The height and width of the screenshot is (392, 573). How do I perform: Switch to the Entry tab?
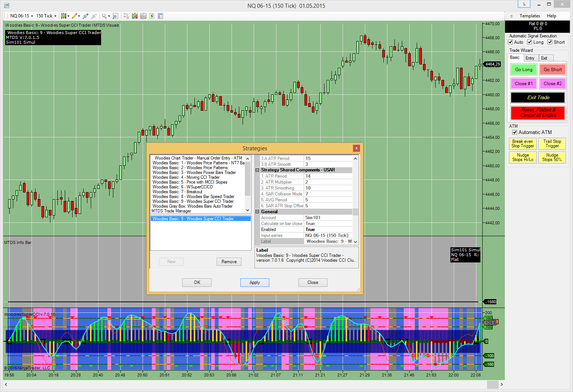click(x=530, y=58)
